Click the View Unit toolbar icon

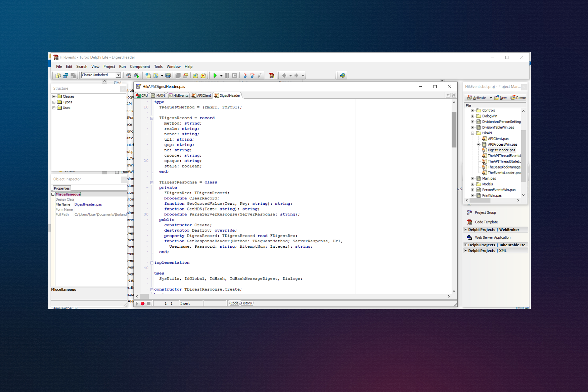(58, 76)
